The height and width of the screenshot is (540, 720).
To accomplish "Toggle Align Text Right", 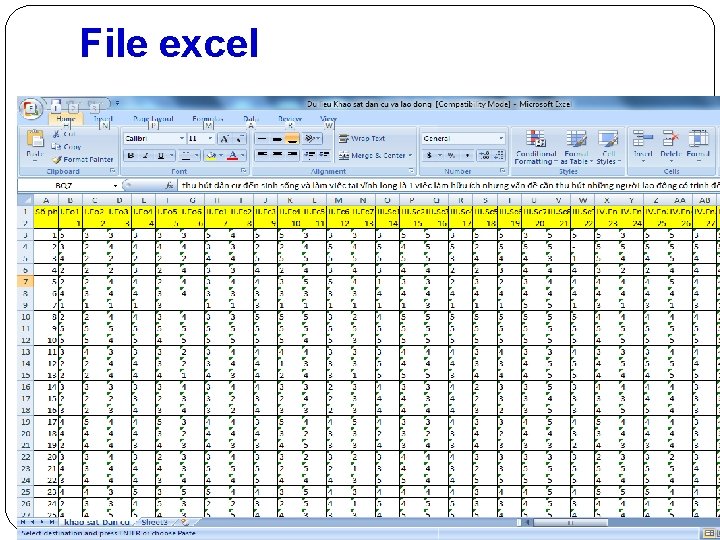I will (292, 155).
